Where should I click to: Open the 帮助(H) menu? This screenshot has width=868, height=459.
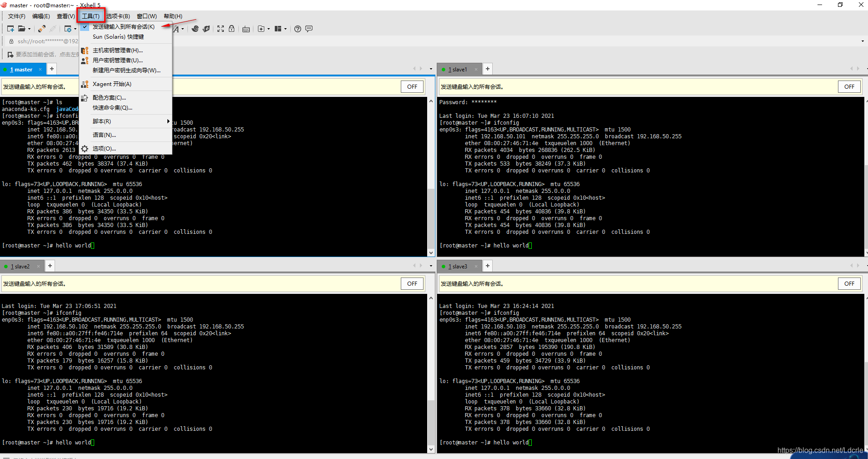click(x=173, y=16)
